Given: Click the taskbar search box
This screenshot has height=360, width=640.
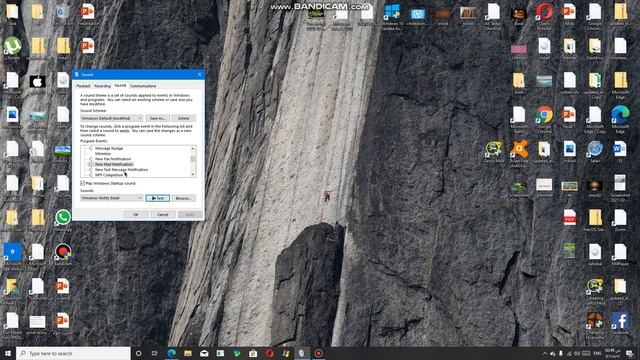Looking at the screenshot, I should 73,353.
